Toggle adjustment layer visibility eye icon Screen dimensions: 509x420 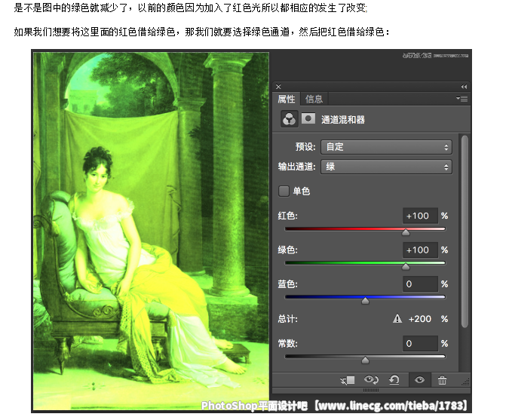[x=419, y=380]
